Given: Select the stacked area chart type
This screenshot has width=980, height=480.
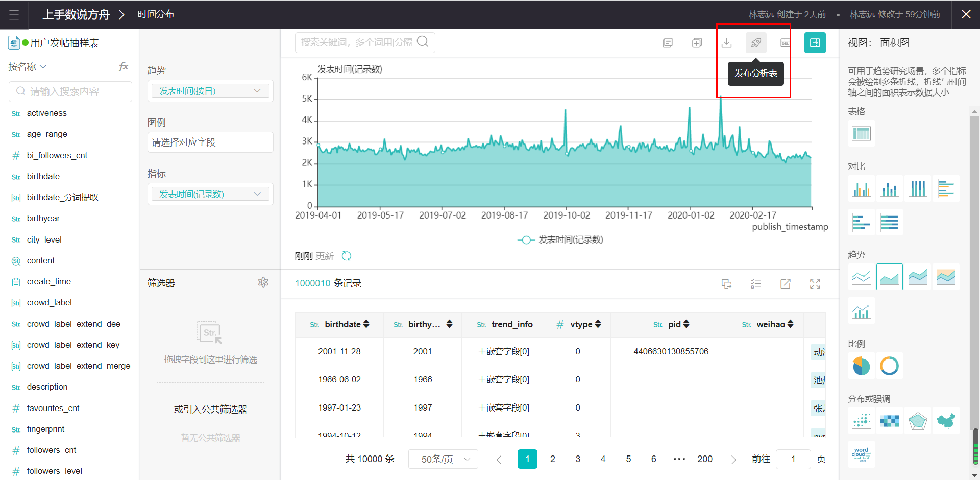Looking at the screenshot, I should [918, 277].
